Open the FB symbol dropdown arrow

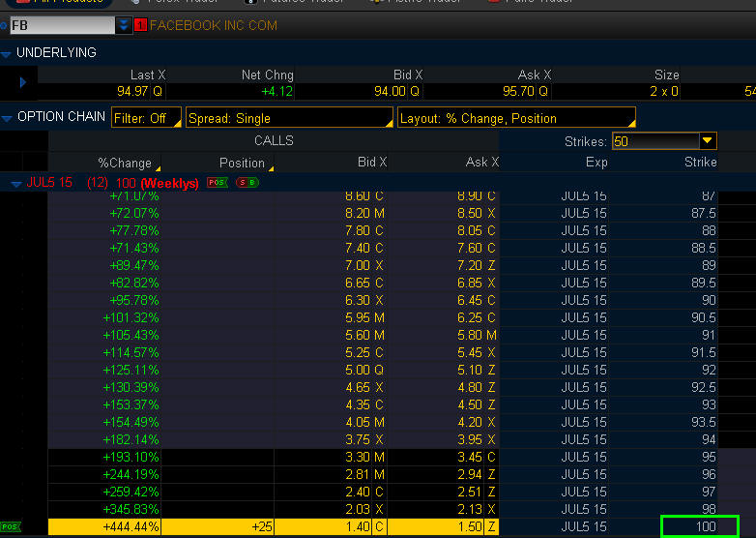pyautogui.click(x=124, y=25)
